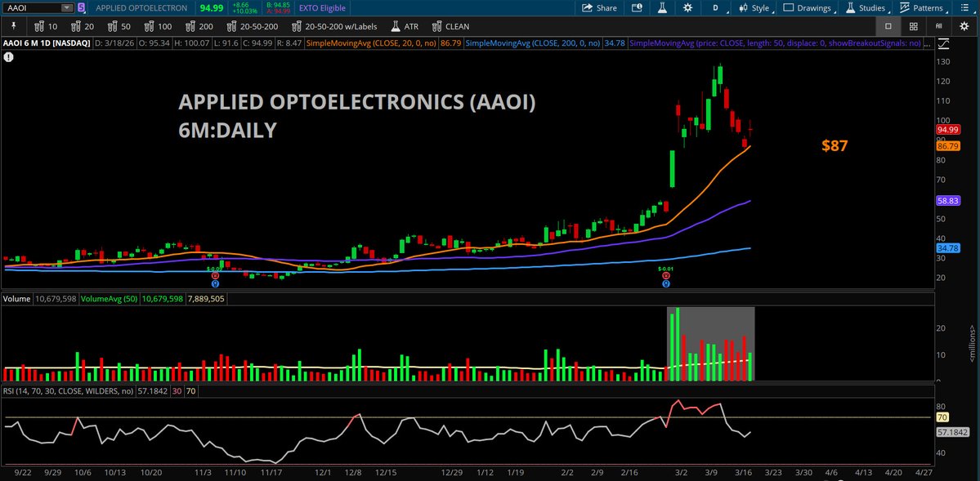
Task: Click the pin icon on study set bar
Action: 15,26
